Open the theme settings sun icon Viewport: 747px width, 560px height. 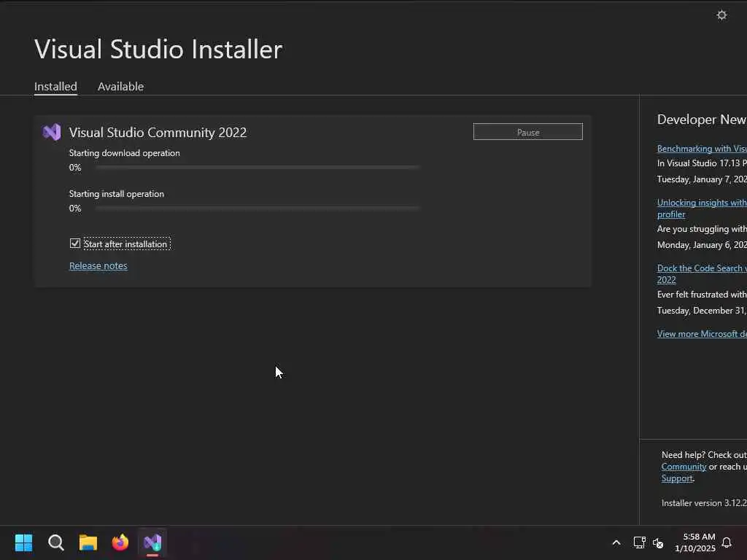tap(721, 15)
